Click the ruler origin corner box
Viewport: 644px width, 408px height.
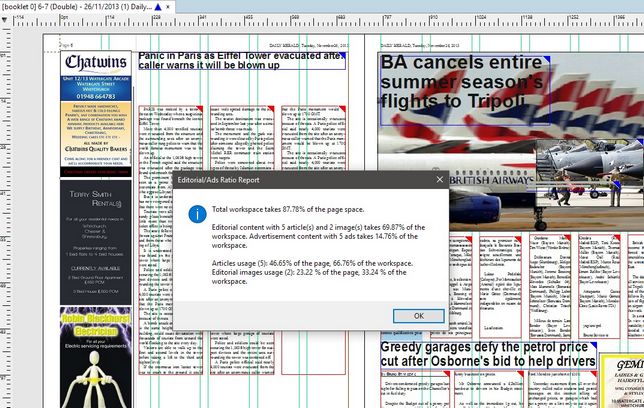5,20
